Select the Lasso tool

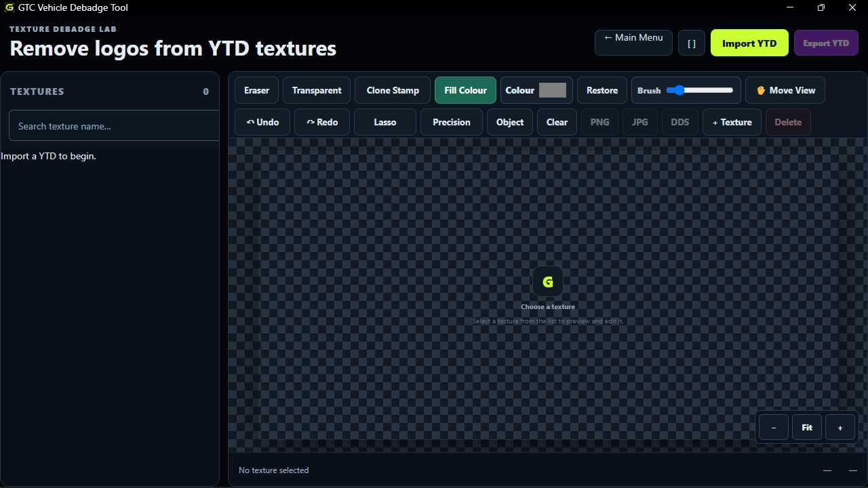tap(385, 122)
